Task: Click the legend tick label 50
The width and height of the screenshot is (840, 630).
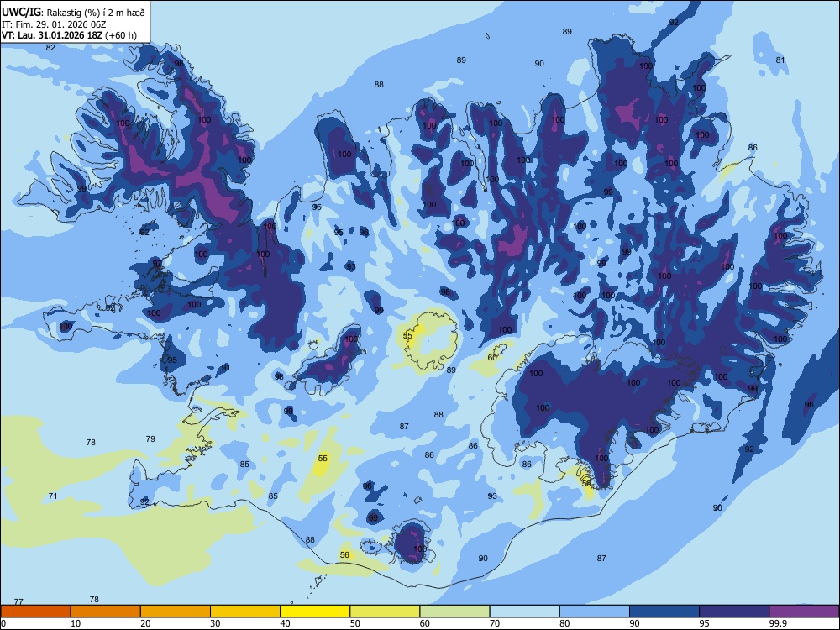Action: point(355,623)
